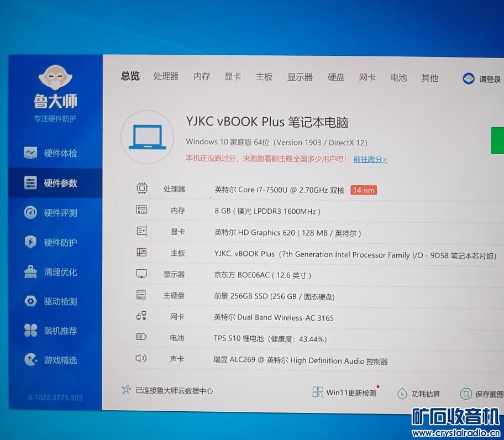The image size is (504, 440).
Task: Open 游戏精选 games section
Action: click(50, 360)
